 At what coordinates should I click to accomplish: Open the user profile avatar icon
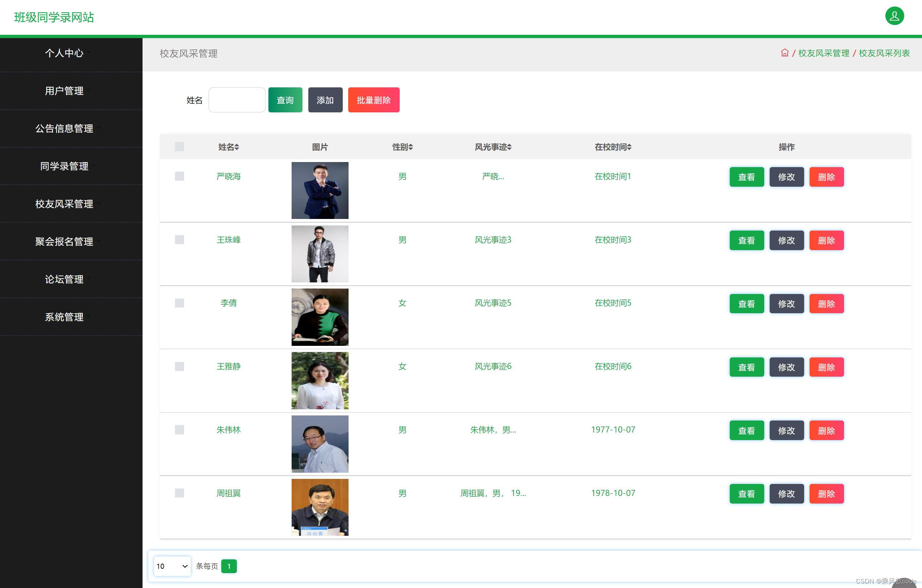pyautogui.click(x=894, y=16)
